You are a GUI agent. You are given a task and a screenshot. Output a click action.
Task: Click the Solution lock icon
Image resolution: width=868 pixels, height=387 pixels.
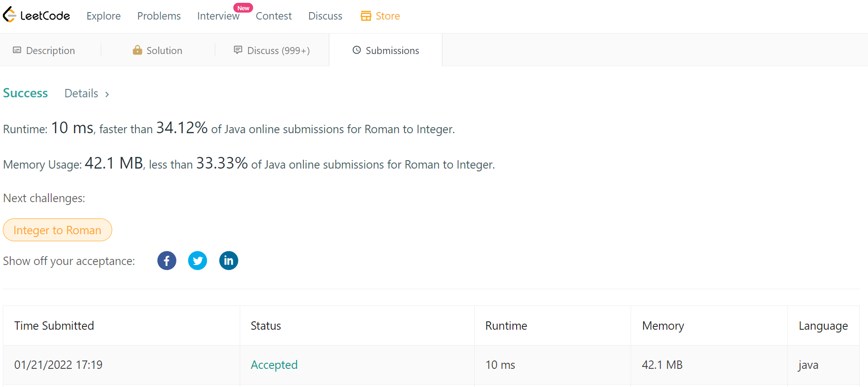coord(137,50)
